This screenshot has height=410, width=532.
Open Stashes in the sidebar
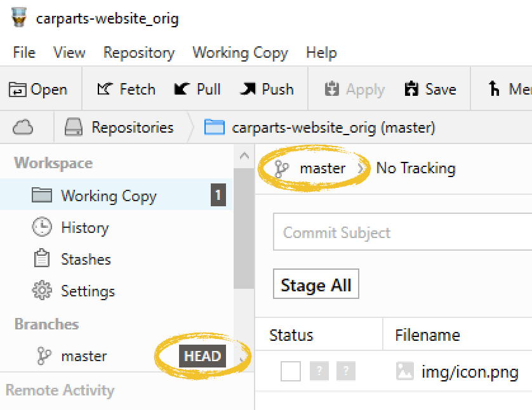(x=85, y=260)
